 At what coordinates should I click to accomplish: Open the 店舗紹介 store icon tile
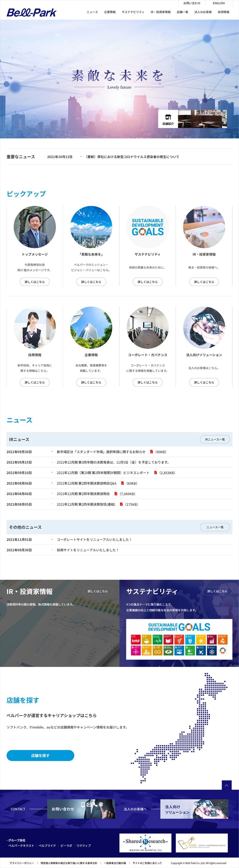pyautogui.click(x=168, y=119)
